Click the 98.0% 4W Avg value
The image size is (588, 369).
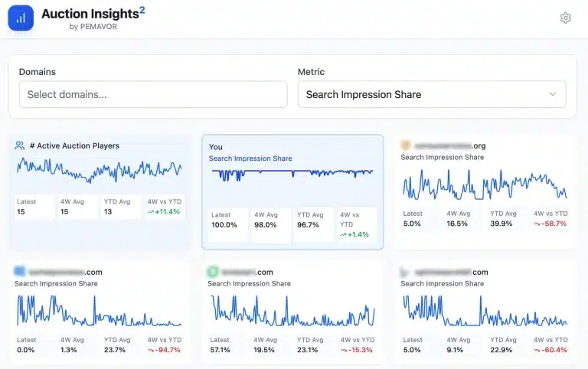coord(266,225)
